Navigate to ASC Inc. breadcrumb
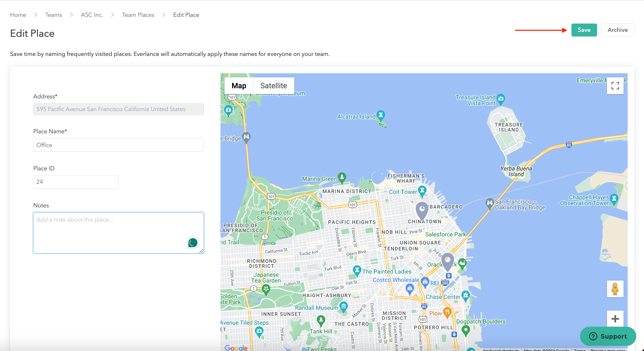 pyautogui.click(x=92, y=15)
